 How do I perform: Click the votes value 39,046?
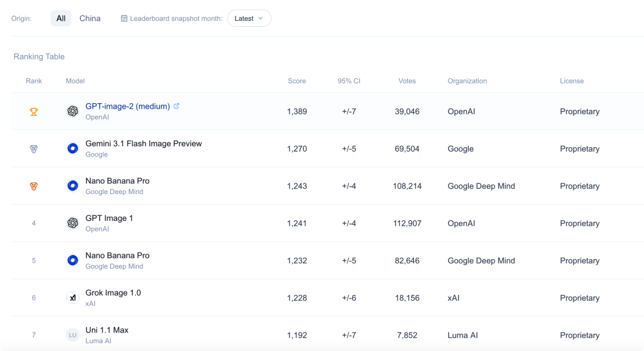click(407, 112)
